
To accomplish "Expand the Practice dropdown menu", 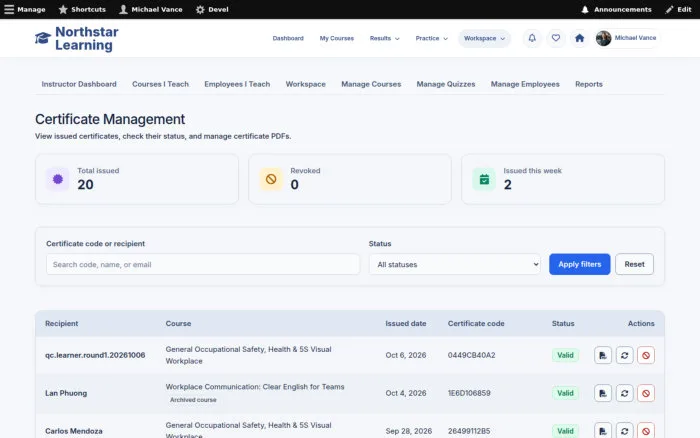I will [x=431, y=38].
